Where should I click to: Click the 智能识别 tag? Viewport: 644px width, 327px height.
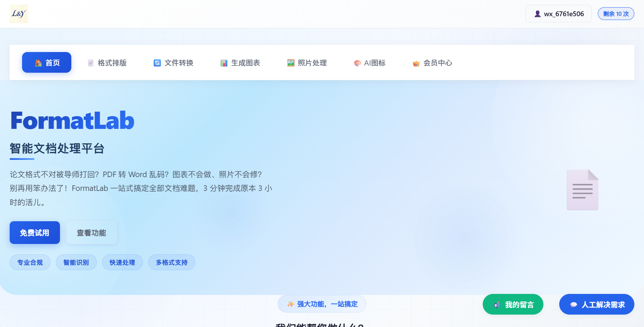tap(76, 262)
